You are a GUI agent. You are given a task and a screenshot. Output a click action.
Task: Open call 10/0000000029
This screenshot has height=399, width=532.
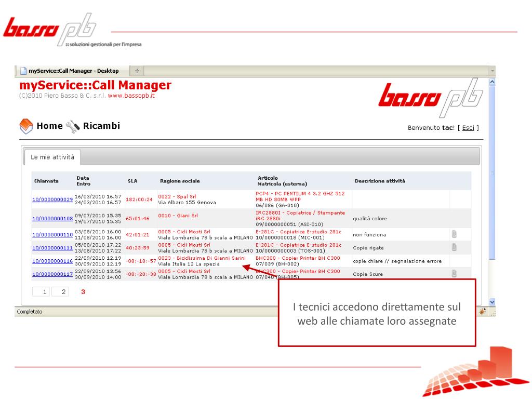[52, 199]
